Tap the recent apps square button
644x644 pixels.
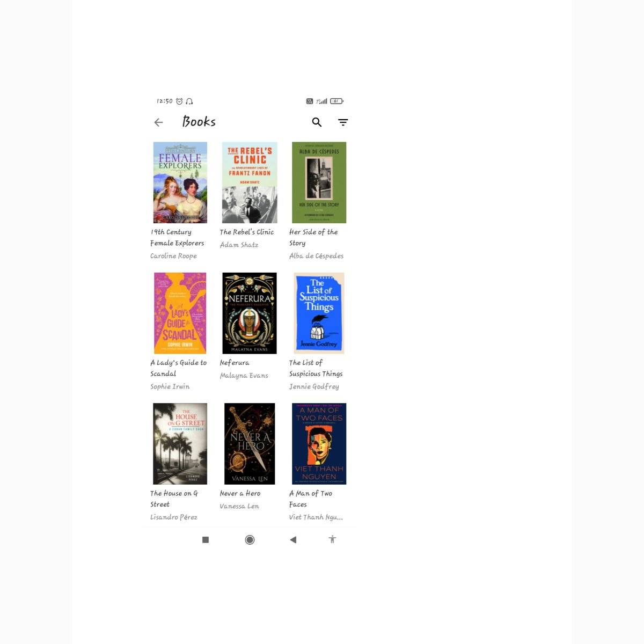pos(205,540)
